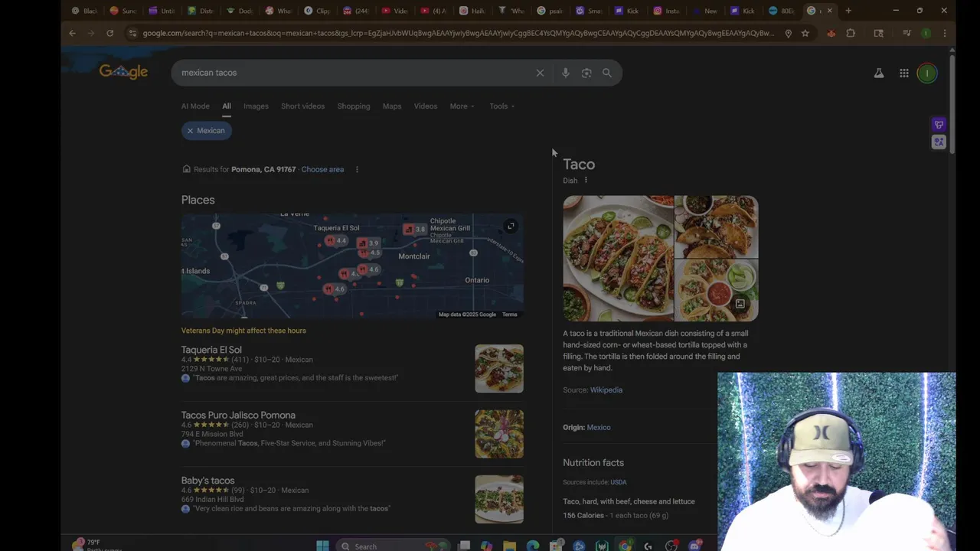Open Tacos Puro Jalisco Pomona listing
Image resolution: width=980 pixels, height=551 pixels.
pyautogui.click(x=238, y=415)
